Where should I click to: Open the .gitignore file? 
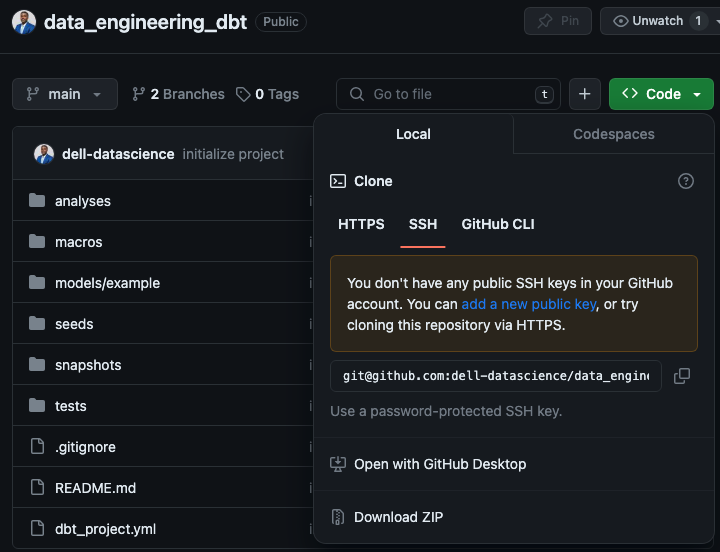coord(85,447)
